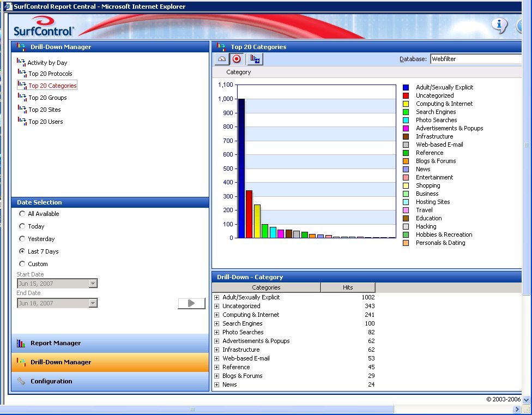Open the Drill-Down Manager section
Viewport: 532px width, 415px height.
[x=110, y=362]
